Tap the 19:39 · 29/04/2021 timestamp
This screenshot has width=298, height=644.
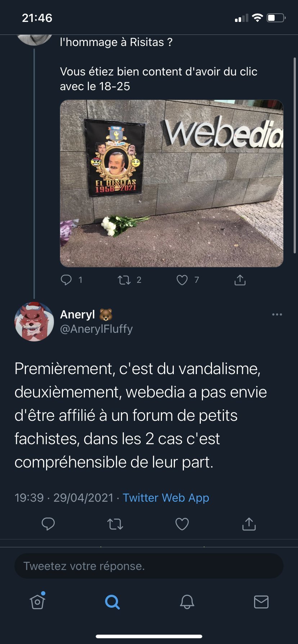tap(64, 498)
